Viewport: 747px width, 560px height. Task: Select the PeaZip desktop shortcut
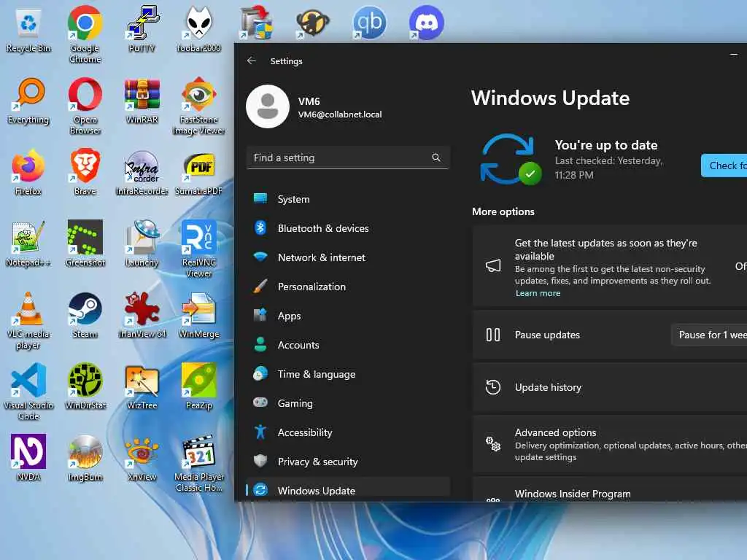click(x=198, y=387)
